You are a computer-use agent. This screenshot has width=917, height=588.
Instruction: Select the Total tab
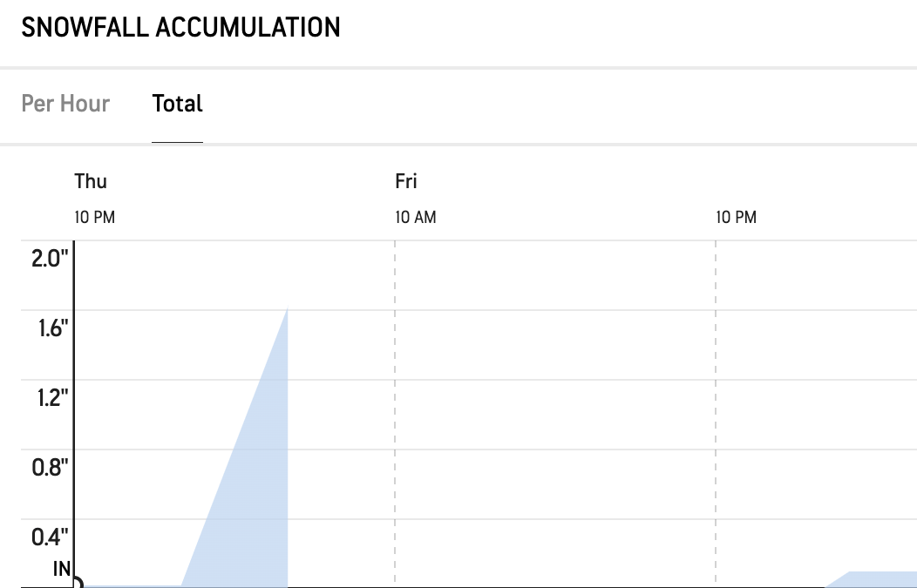point(177,104)
